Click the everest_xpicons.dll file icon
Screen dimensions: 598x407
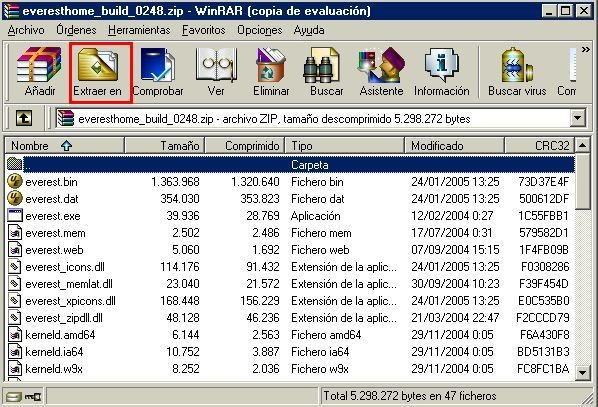pyautogui.click(x=14, y=301)
